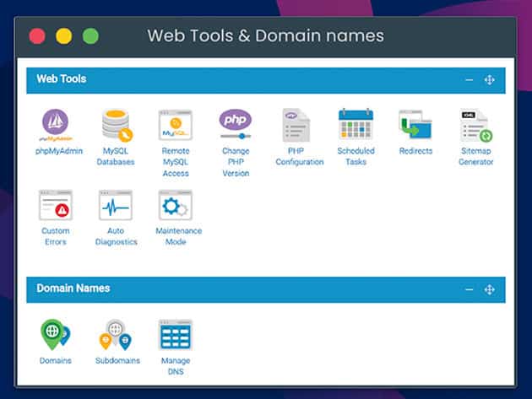Open the Domains map pin icon
532x399 pixels.
[55, 335]
